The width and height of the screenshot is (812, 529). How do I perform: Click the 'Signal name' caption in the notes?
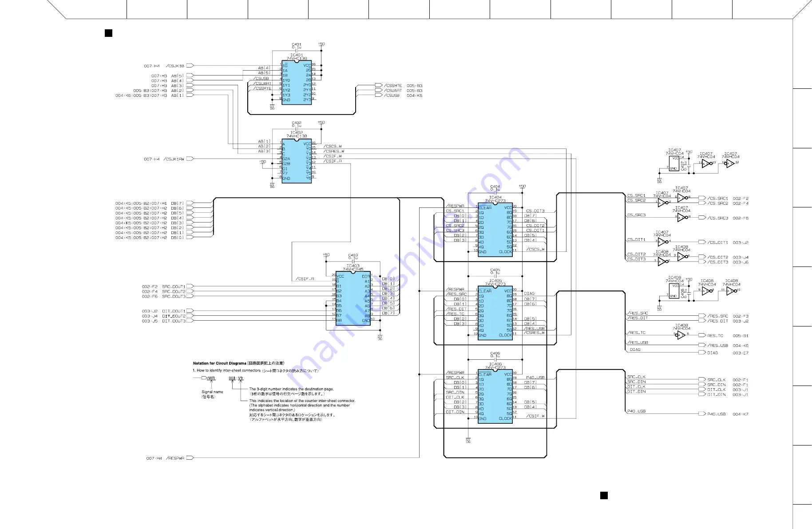click(x=212, y=392)
